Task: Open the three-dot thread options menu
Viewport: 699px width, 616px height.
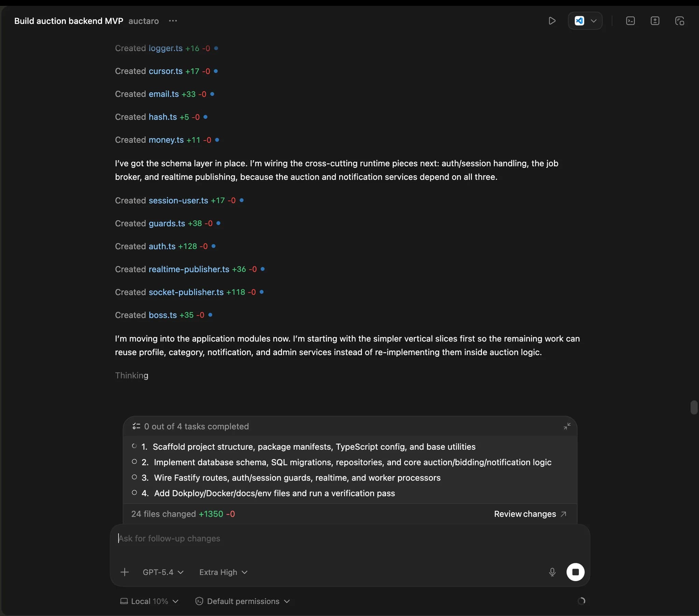Action: click(x=173, y=21)
